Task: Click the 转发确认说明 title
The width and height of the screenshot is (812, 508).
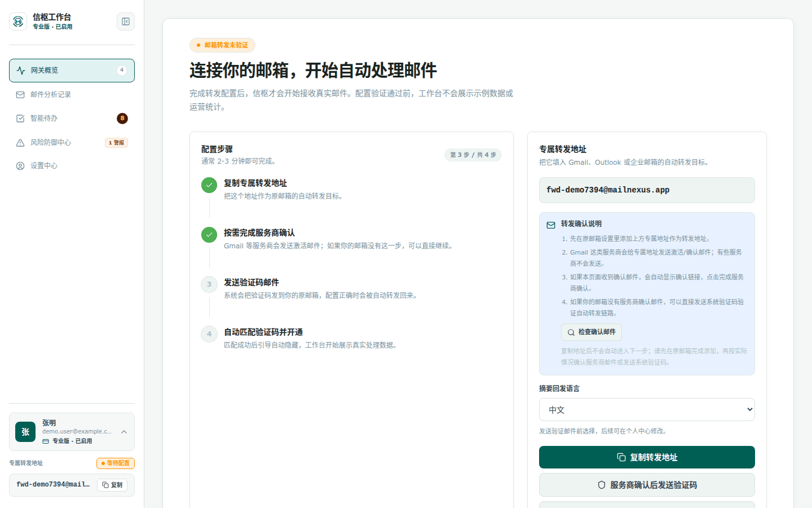Action: tap(581, 224)
